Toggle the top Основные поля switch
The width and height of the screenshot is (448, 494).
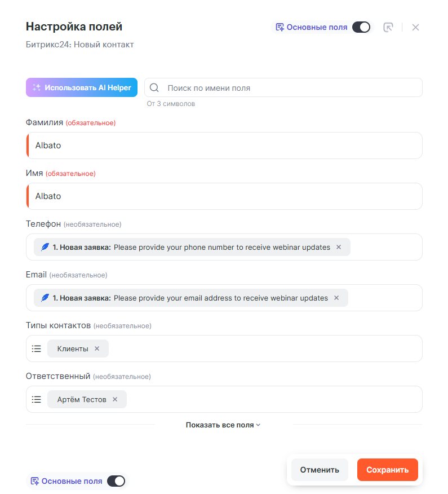361,27
